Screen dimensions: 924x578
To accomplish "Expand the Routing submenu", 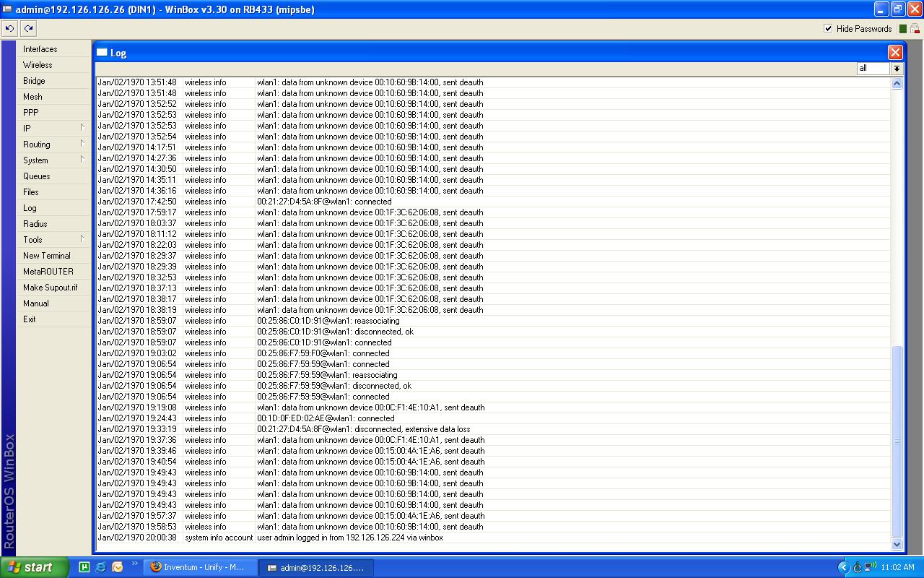I will 54,144.
